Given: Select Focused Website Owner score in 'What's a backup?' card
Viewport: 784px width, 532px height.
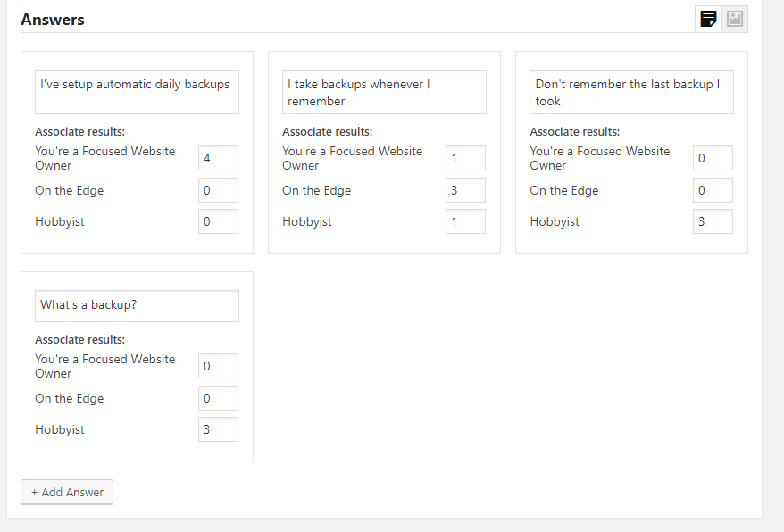Looking at the screenshot, I should coord(218,366).
